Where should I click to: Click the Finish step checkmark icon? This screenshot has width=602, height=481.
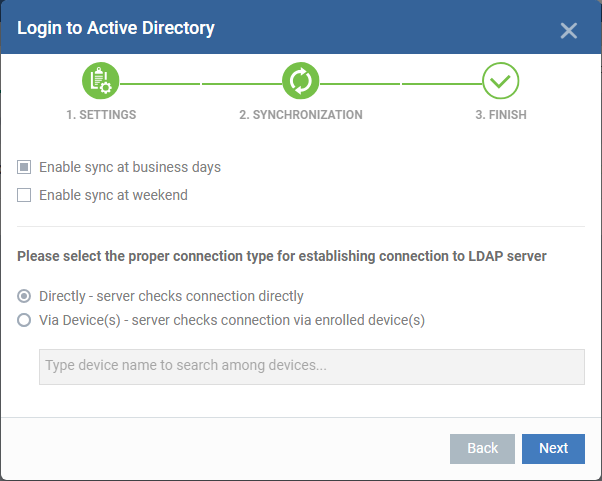coord(501,81)
